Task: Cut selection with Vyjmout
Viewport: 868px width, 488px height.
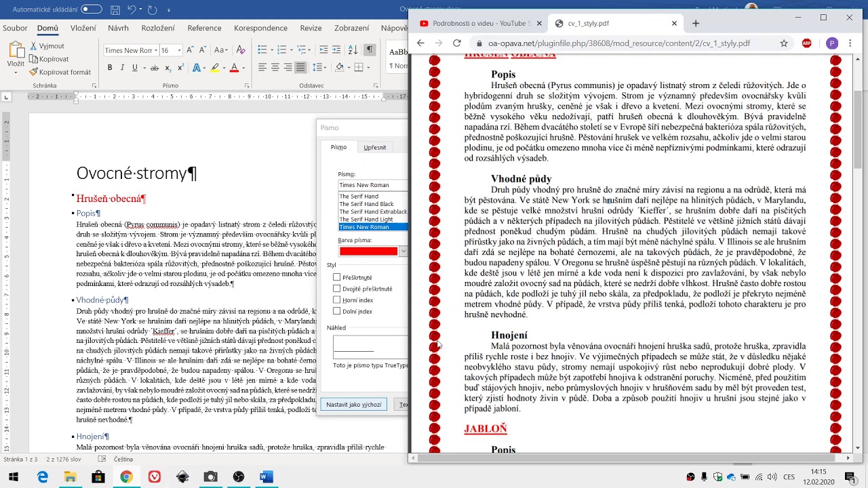Action: (x=47, y=46)
